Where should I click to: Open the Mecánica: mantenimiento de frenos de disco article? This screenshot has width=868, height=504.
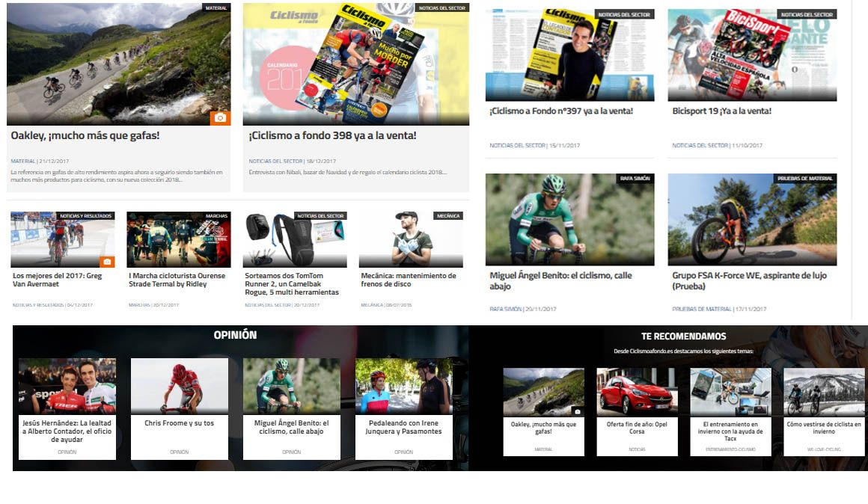pos(409,280)
